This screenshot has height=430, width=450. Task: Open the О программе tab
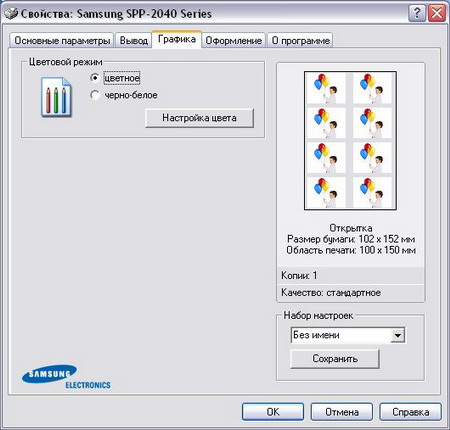tap(300, 41)
